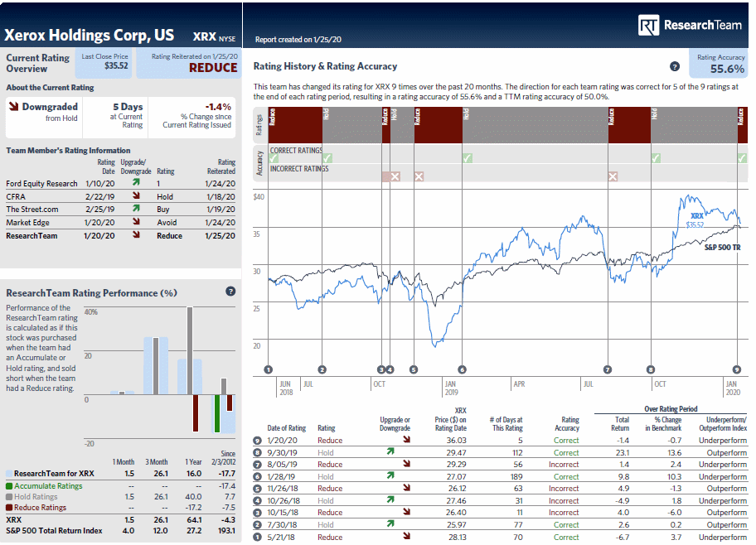Select chart timeline marker 1
Viewport: 756px width, 545px height.
tap(269, 369)
